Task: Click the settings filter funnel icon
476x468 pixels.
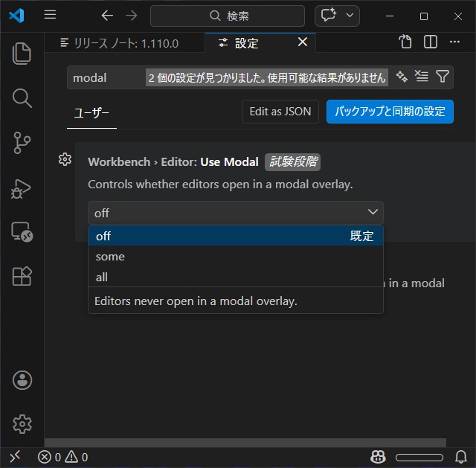Action: [443, 77]
